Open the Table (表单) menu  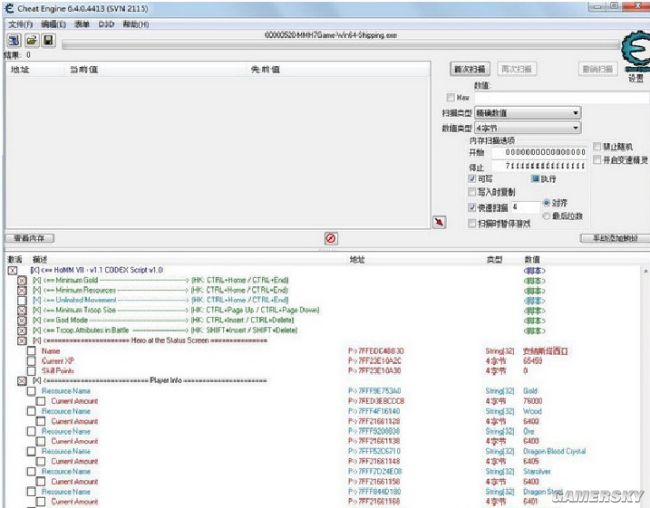tap(82, 24)
